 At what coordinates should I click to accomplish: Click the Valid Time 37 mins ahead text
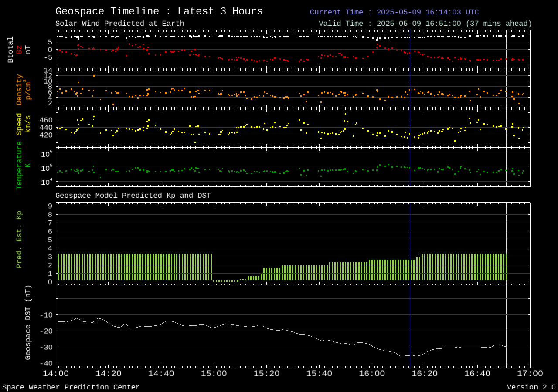click(x=425, y=24)
